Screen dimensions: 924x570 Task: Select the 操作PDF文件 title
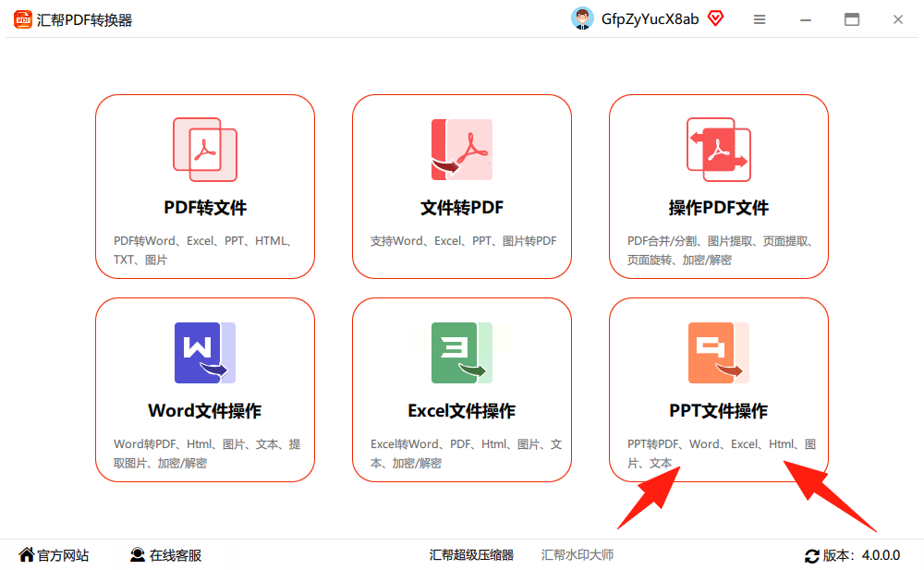click(719, 208)
